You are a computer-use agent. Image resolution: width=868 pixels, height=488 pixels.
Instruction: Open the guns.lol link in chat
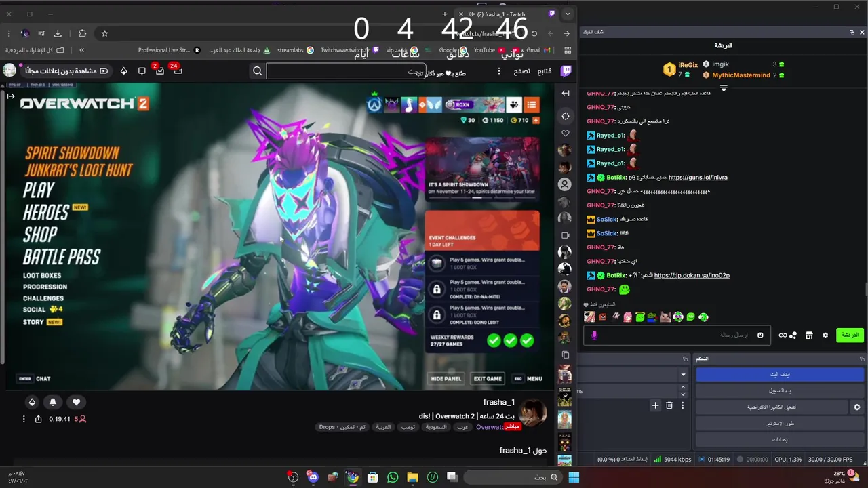pos(698,178)
